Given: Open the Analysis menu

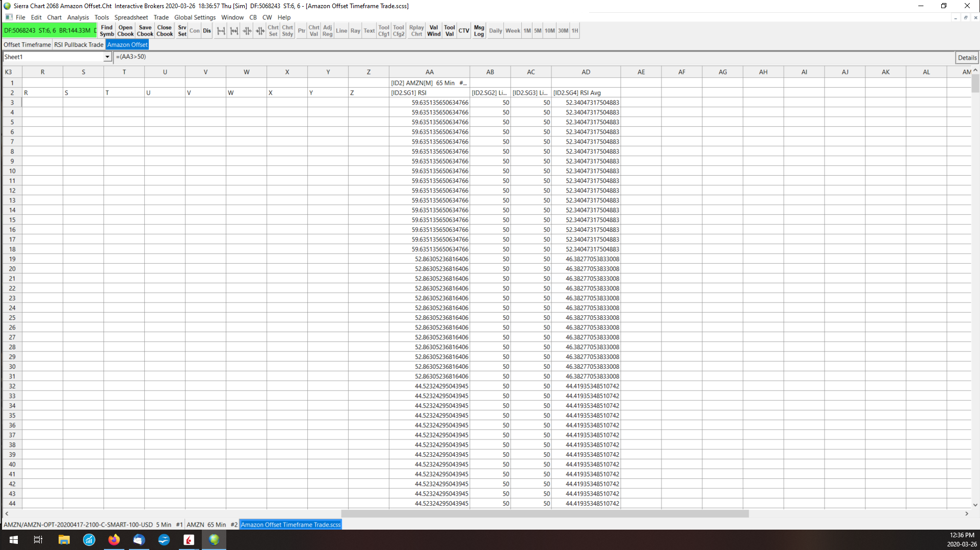Looking at the screenshot, I should 78,17.
